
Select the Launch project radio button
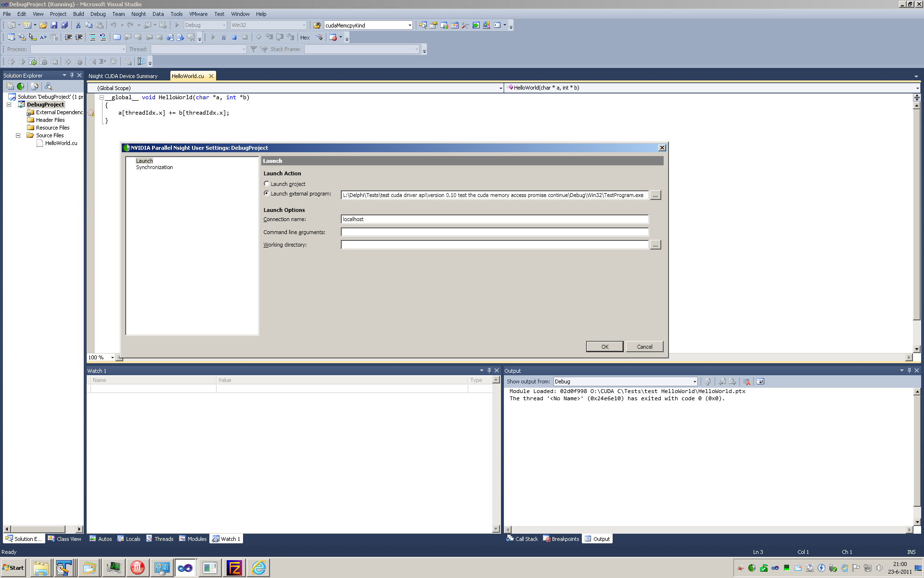coord(267,184)
